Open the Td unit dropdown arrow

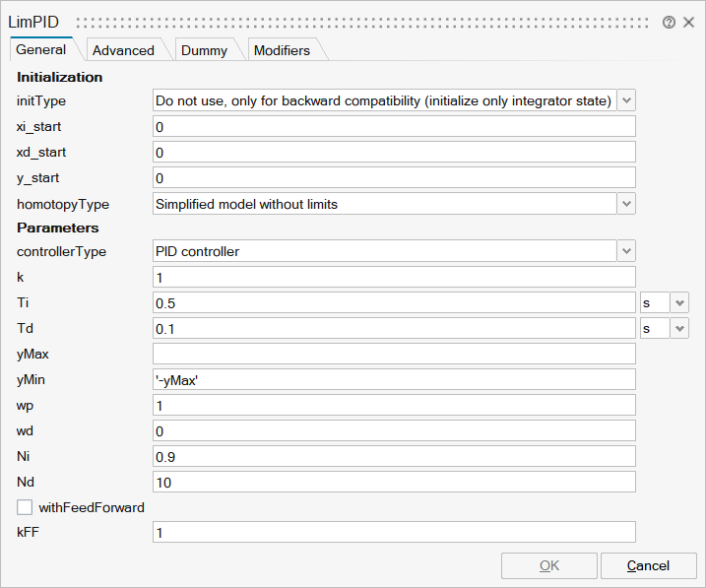pos(679,329)
